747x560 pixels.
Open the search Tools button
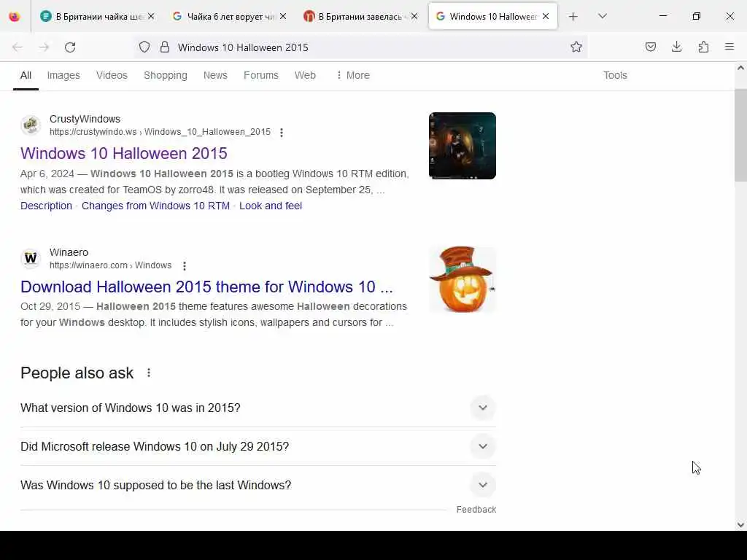pos(615,75)
